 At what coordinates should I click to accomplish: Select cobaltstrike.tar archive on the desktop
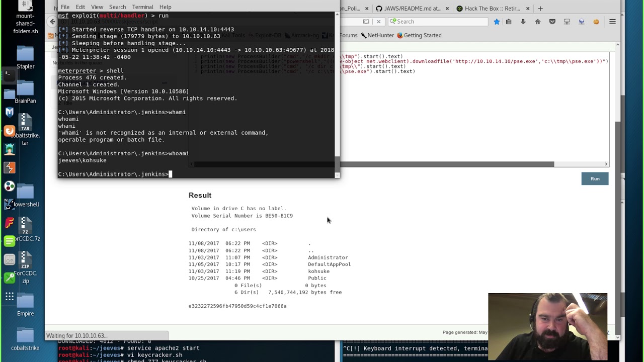coord(25,130)
